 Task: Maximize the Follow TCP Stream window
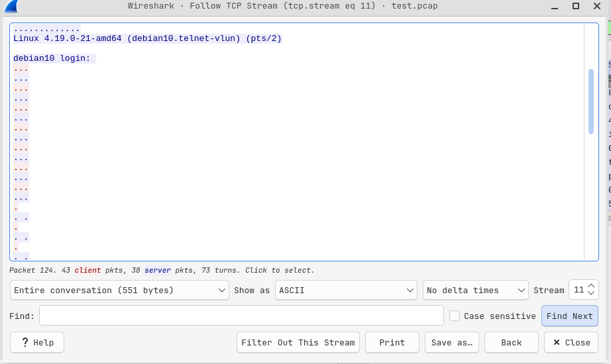coord(575,6)
